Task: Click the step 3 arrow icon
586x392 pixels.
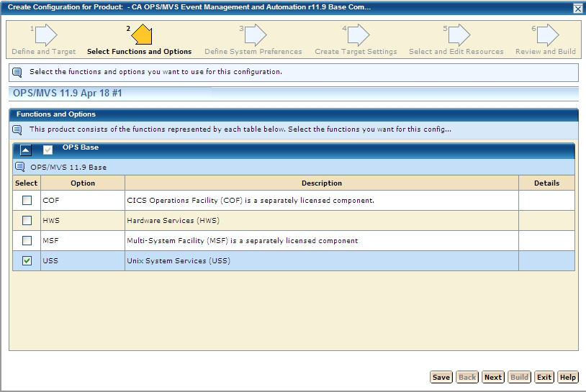Action: coord(256,35)
